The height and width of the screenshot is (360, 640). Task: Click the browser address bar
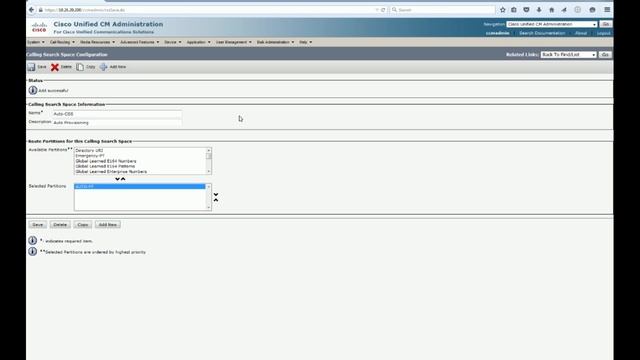208,10
